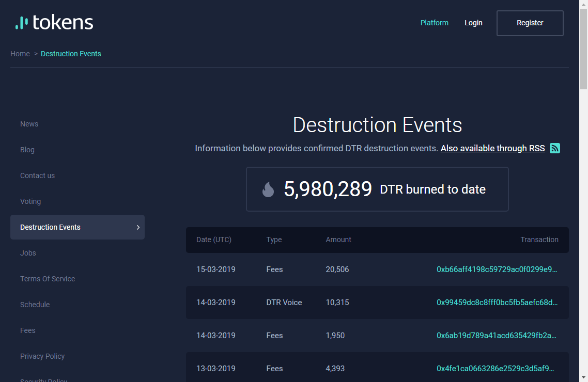Select Contact us sidebar link

38,176
